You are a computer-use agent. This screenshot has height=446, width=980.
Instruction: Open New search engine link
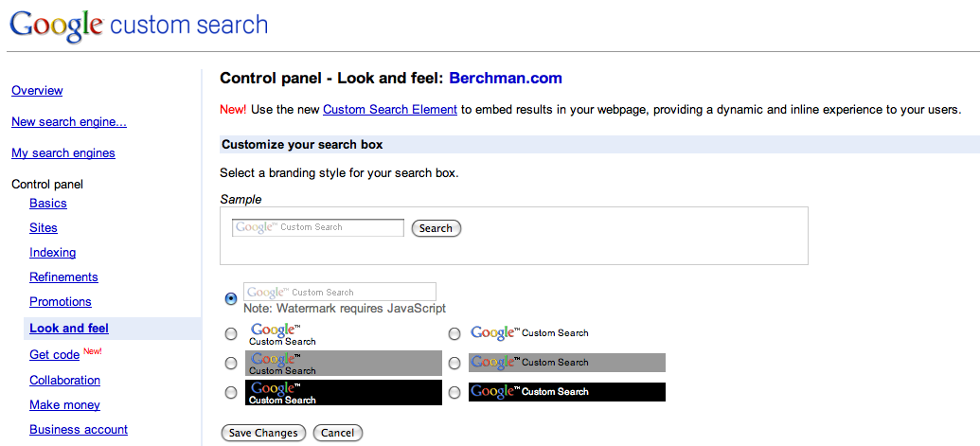click(x=69, y=122)
